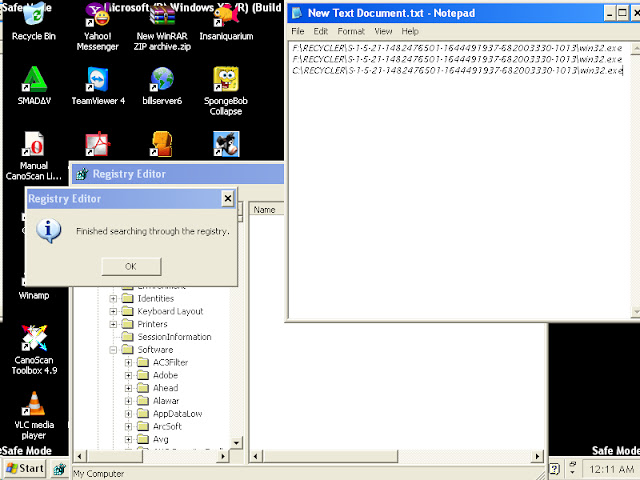Screen dimensions: 640x480
Task: Open Notepad View menu
Action: (383, 31)
